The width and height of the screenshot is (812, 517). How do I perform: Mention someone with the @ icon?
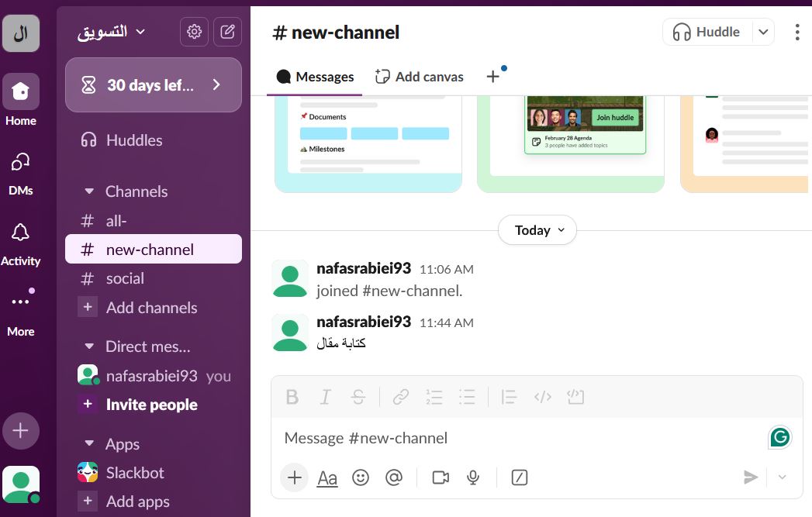[394, 477]
